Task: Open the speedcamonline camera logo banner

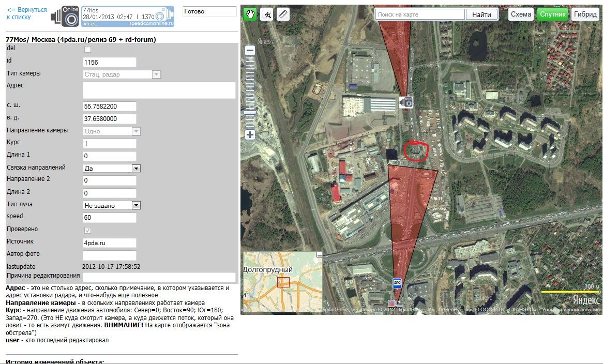Action: 113,16
